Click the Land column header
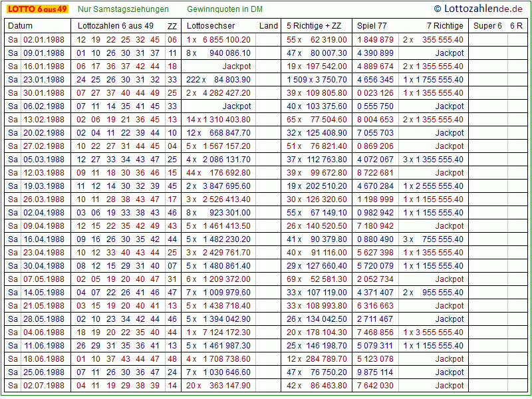Viewport: 532px width, 399px height. click(x=269, y=26)
